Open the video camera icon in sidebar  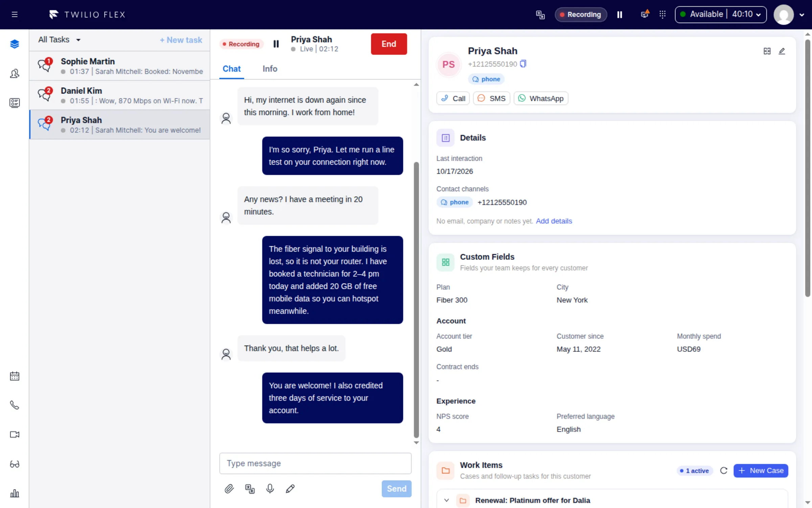[15, 435]
